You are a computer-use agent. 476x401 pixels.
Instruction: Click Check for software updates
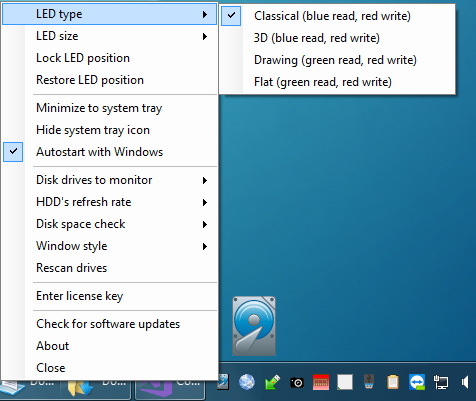point(109,324)
